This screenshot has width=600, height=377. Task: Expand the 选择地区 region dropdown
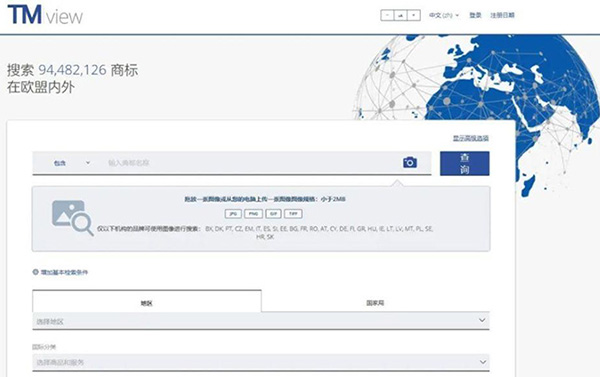pos(261,321)
